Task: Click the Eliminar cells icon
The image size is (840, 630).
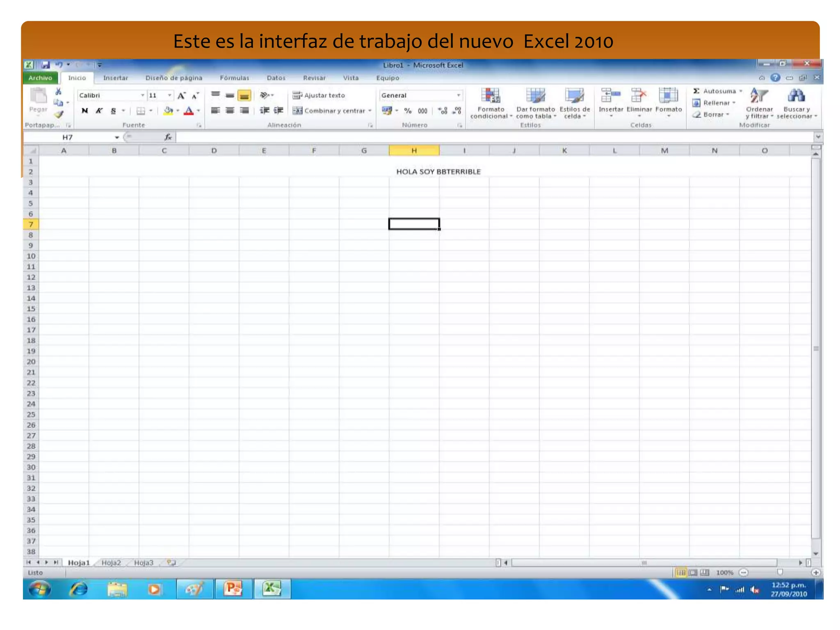Action: coord(639,95)
